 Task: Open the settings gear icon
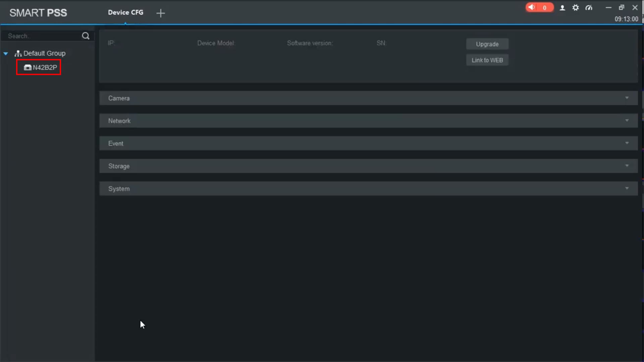pyautogui.click(x=576, y=8)
